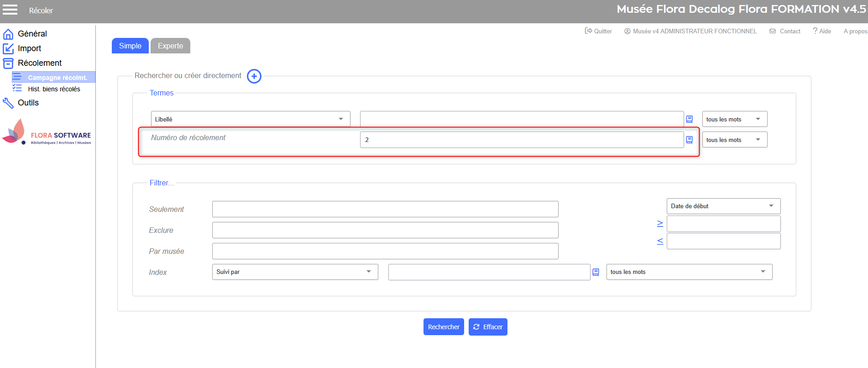Open the index list icon beside Numéro de récolement

tap(689, 140)
